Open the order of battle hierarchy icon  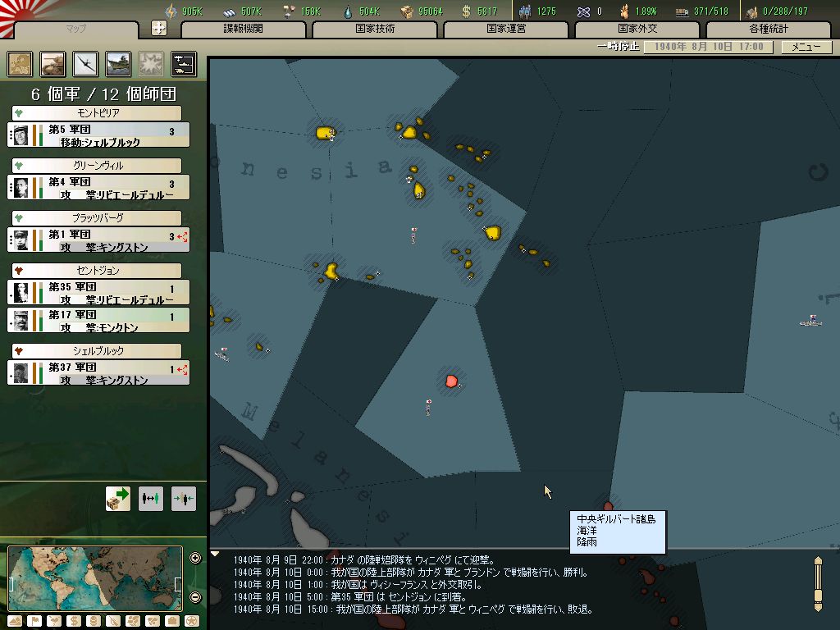[184, 64]
